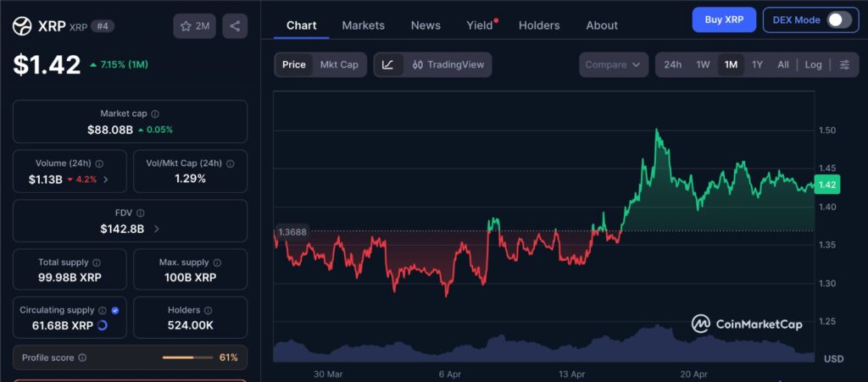The width and height of the screenshot is (868, 382).
Task: Expand FDV details chevron
Action: point(156,229)
